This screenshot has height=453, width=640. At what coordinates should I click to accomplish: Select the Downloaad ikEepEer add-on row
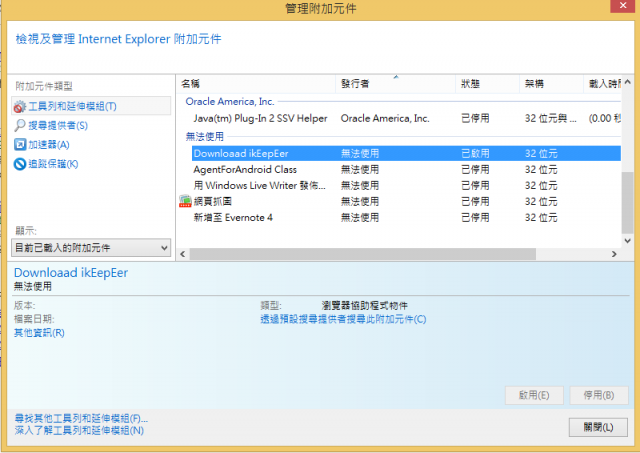click(406, 153)
